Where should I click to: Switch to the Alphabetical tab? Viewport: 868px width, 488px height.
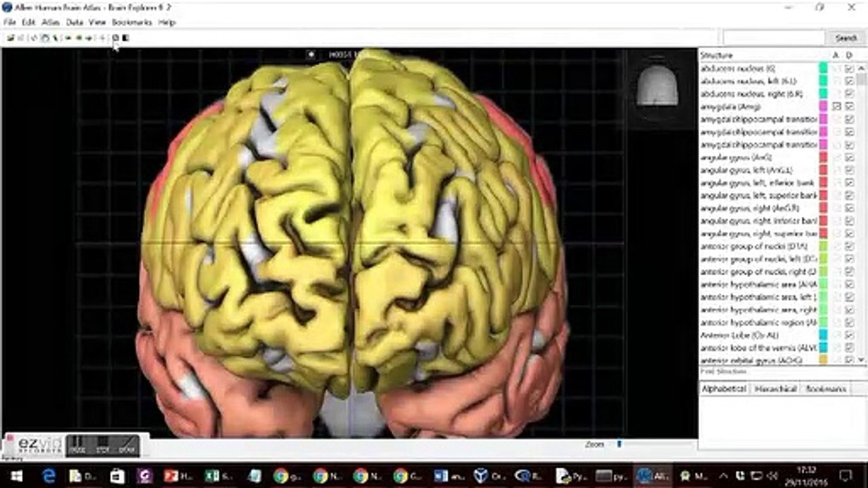click(724, 389)
